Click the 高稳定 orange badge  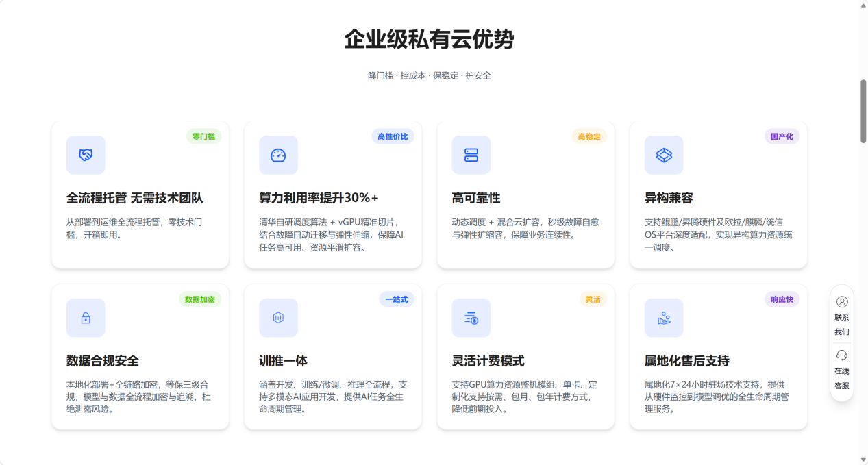[589, 136]
